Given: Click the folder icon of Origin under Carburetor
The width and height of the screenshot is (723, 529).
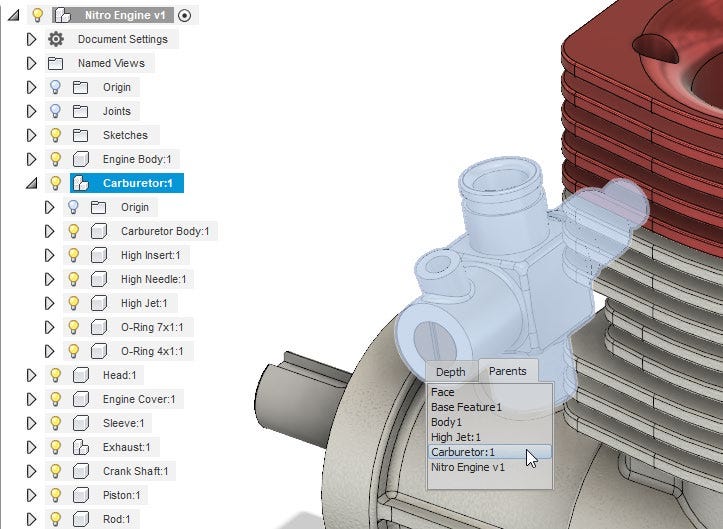Looking at the screenshot, I should click(x=98, y=207).
